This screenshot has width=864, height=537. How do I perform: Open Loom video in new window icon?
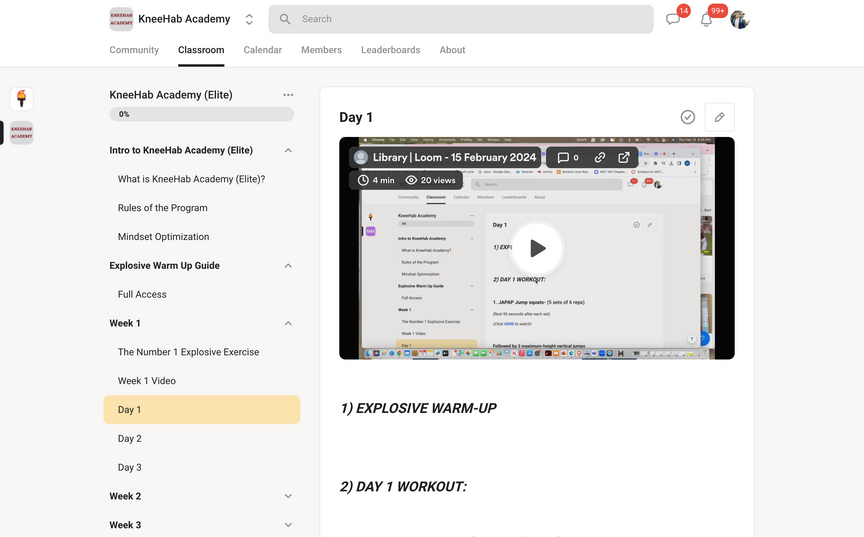[623, 158]
